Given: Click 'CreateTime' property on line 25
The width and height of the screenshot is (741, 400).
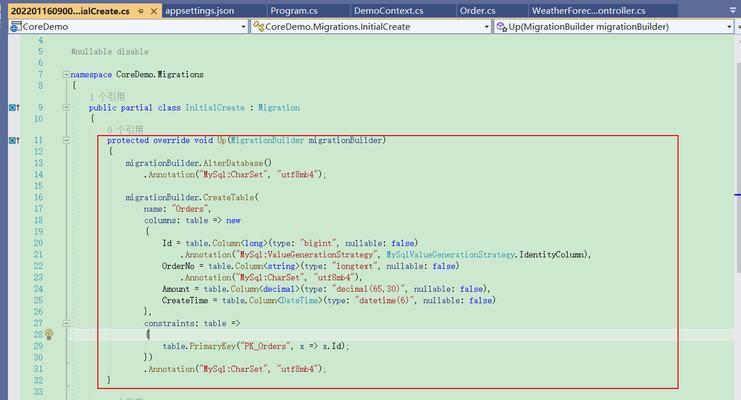Looking at the screenshot, I should [185, 301].
